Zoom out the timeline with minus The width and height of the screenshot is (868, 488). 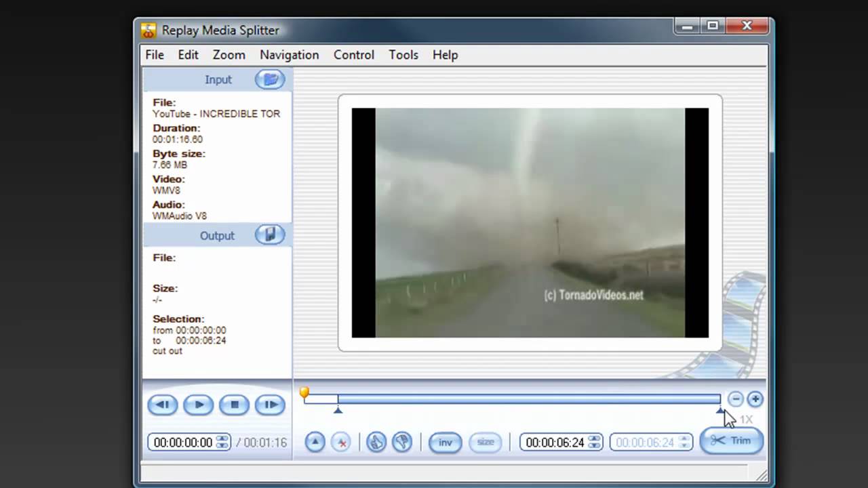point(736,399)
